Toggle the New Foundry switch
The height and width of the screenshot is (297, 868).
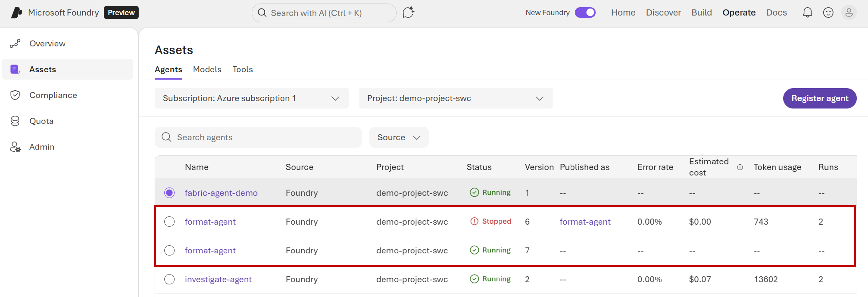click(x=585, y=12)
